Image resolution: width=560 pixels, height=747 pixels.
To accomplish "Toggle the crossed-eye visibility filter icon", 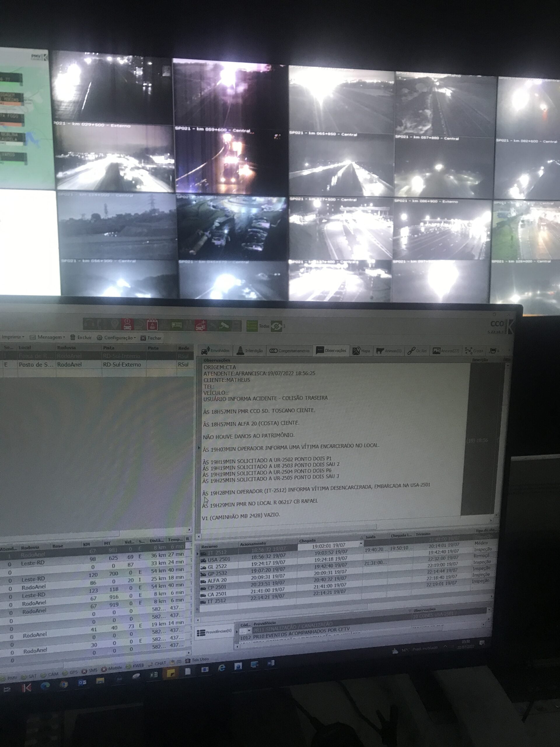I will [x=276, y=326].
